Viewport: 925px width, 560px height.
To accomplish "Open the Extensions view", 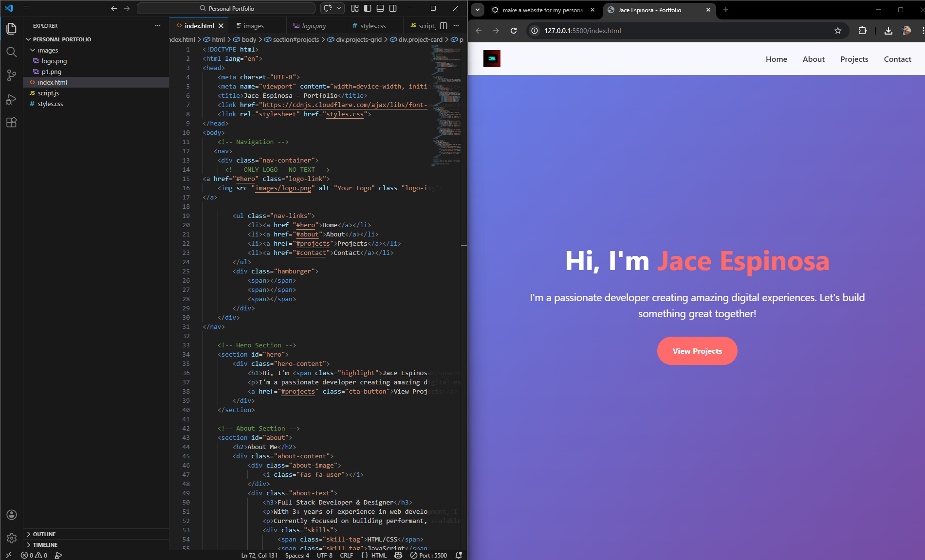I will tap(12, 123).
